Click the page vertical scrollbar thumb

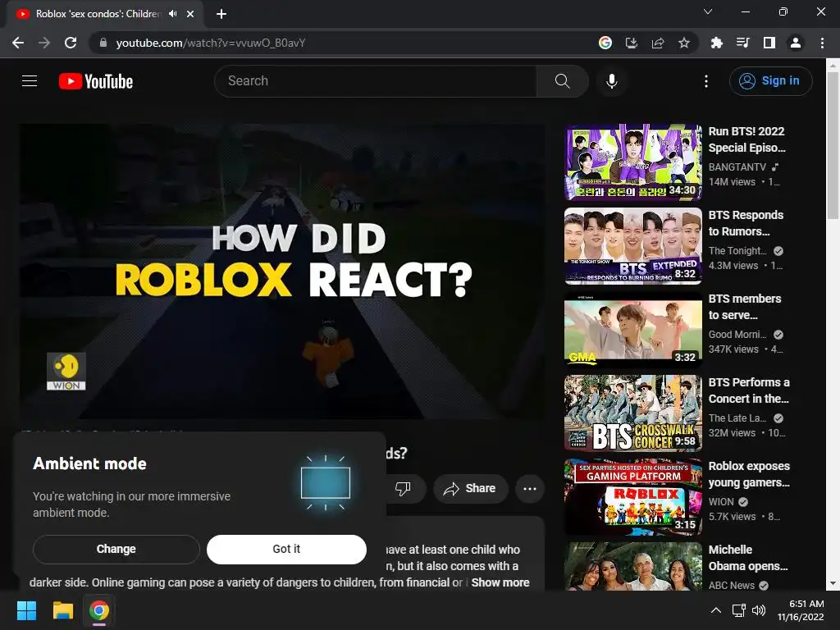pyautogui.click(x=833, y=144)
